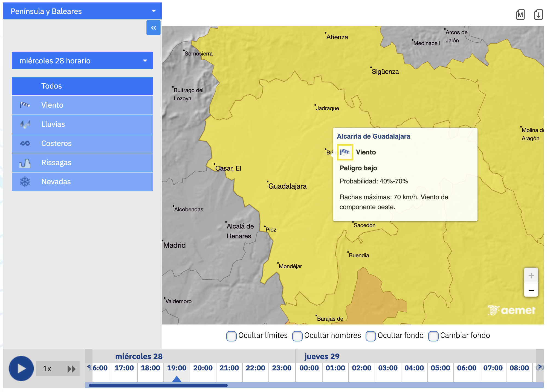Viewport: 550px width, 392px height.
Task: Click the M document icon
Action: coord(520,14)
